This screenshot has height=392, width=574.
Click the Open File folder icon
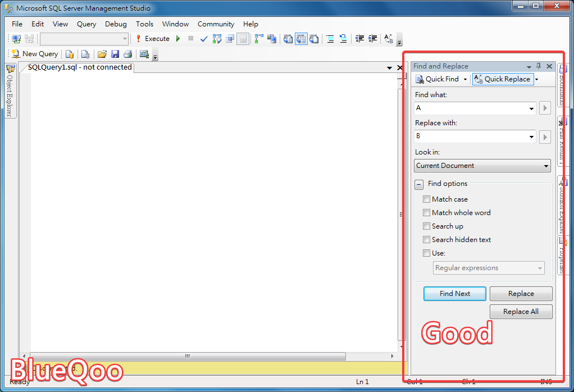point(102,54)
